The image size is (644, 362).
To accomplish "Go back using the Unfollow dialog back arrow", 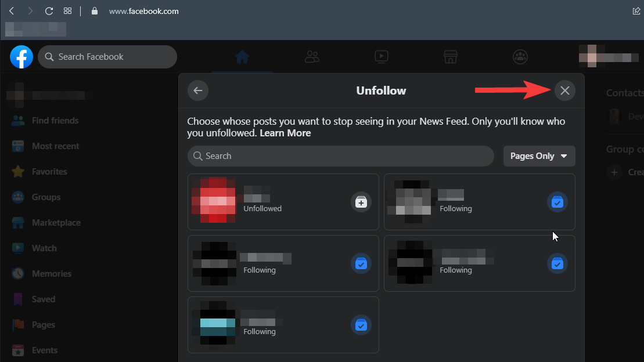I will 198,91.
